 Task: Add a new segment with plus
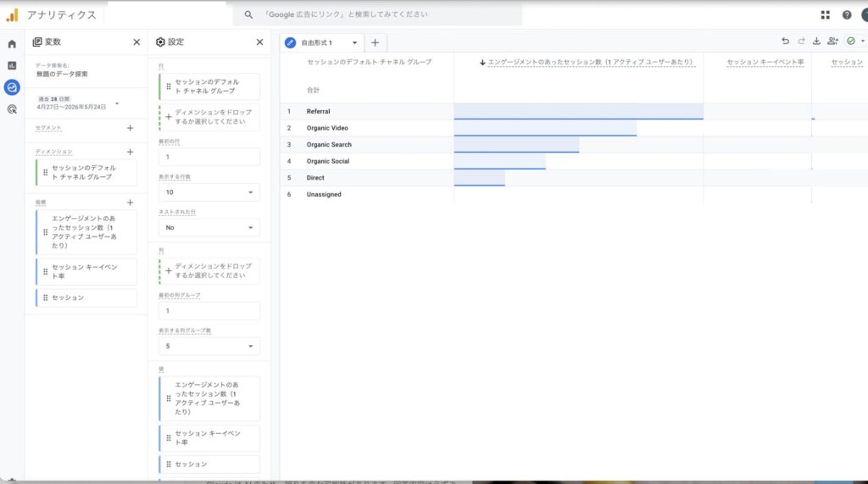click(x=130, y=128)
